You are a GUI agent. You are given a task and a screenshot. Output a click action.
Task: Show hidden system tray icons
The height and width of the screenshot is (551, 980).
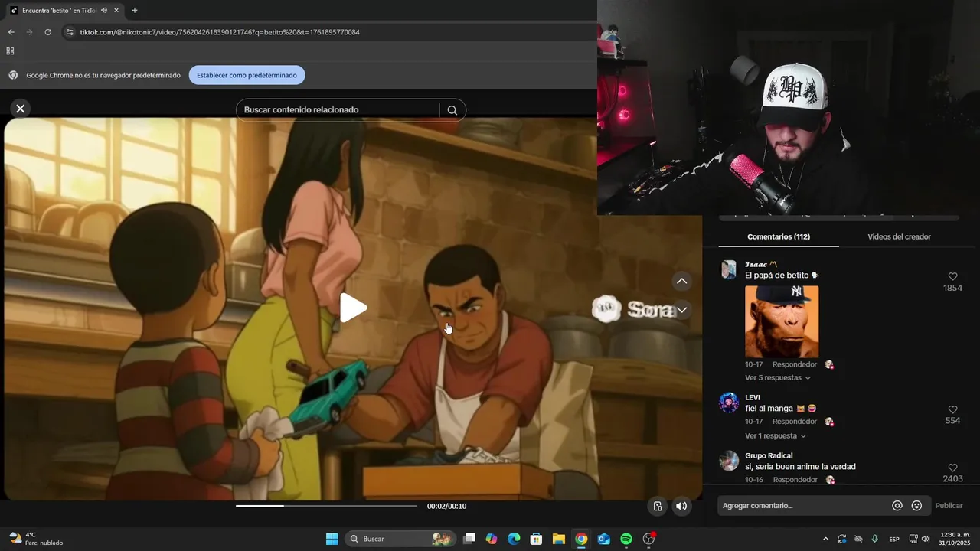coord(825,539)
